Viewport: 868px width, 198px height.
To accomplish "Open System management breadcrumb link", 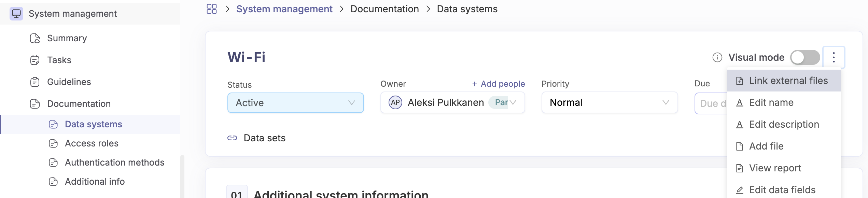I will tap(284, 9).
